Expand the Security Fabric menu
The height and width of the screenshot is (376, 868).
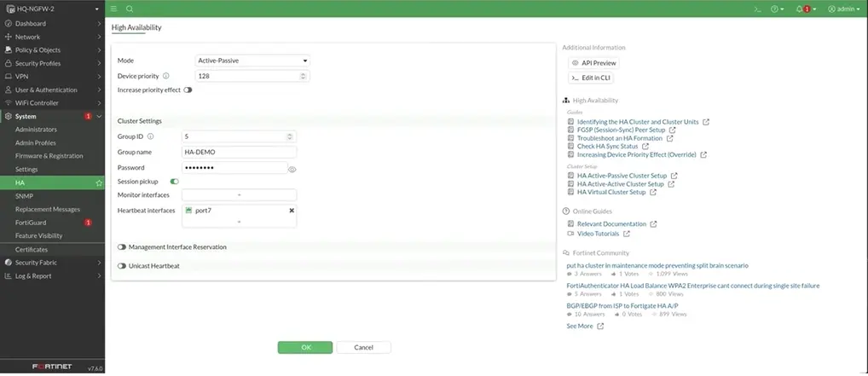(x=52, y=263)
